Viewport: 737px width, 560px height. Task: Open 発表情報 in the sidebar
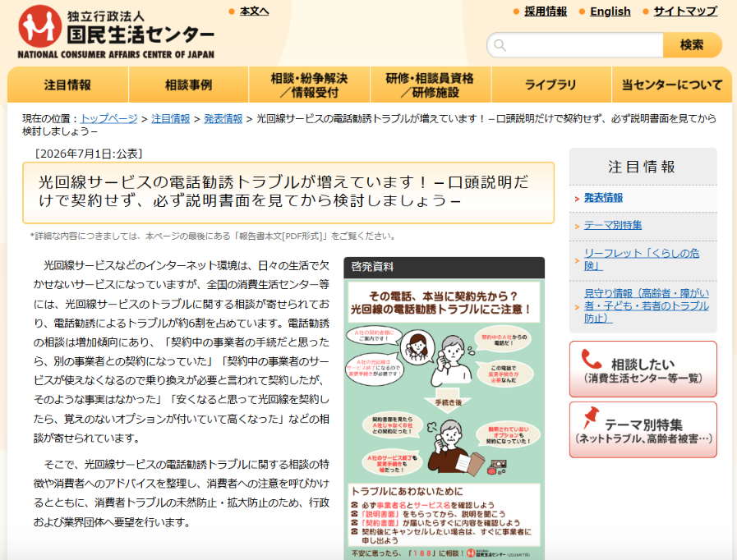coord(604,198)
